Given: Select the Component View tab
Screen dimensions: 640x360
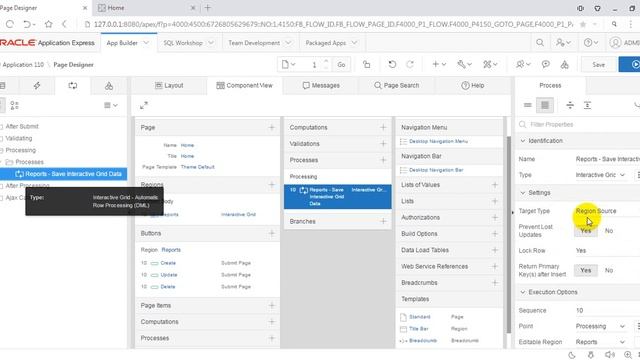Looking at the screenshot, I should 244,85.
